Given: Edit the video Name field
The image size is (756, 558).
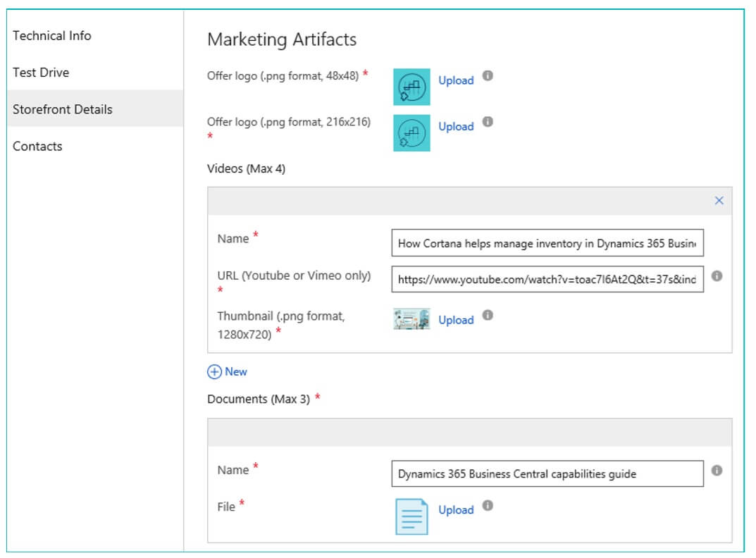Looking at the screenshot, I should (x=547, y=242).
